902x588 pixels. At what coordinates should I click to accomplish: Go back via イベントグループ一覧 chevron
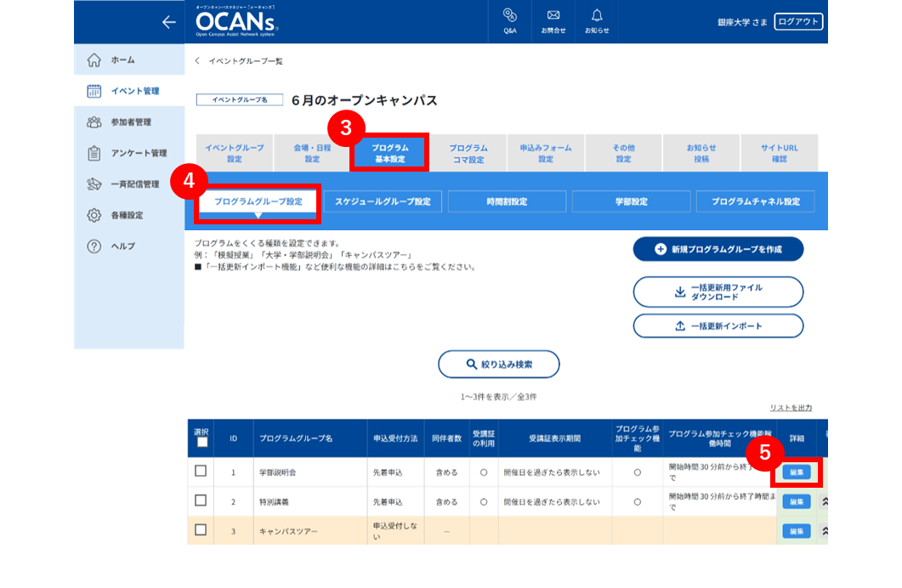pyautogui.click(x=197, y=61)
